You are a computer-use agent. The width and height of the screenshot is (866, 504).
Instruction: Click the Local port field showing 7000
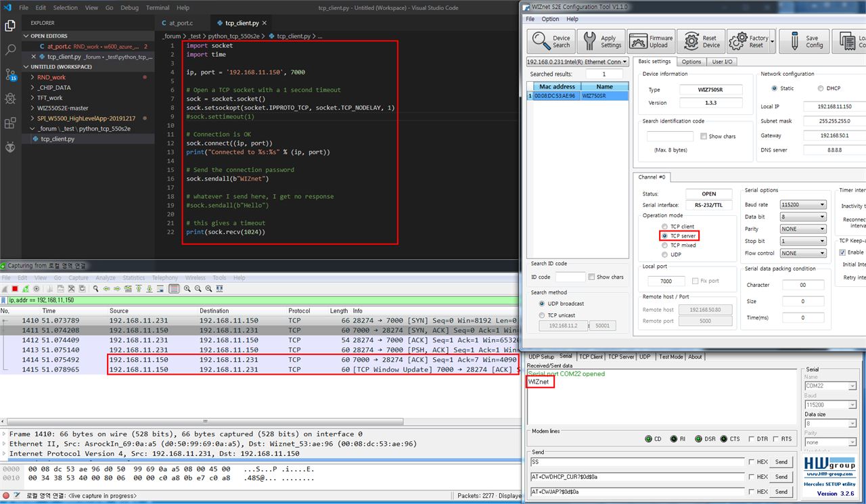click(x=666, y=281)
